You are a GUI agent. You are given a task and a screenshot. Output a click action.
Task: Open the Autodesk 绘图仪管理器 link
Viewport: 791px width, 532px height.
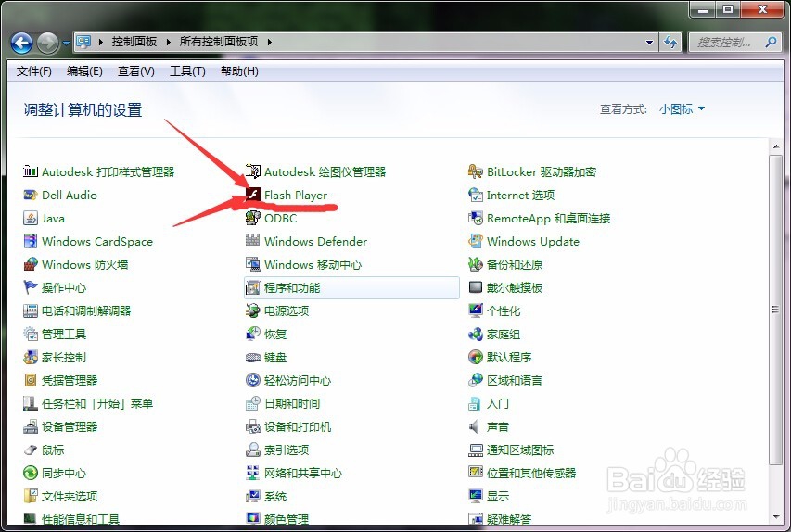(325, 171)
